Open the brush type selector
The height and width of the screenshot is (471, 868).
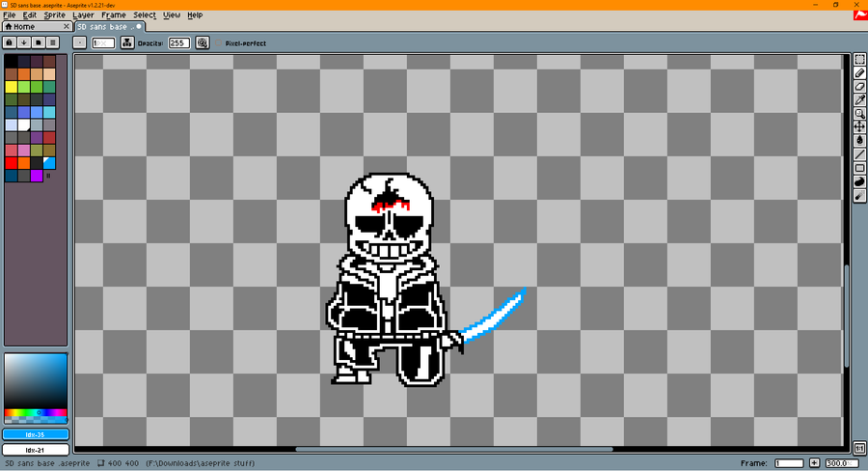click(80, 42)
